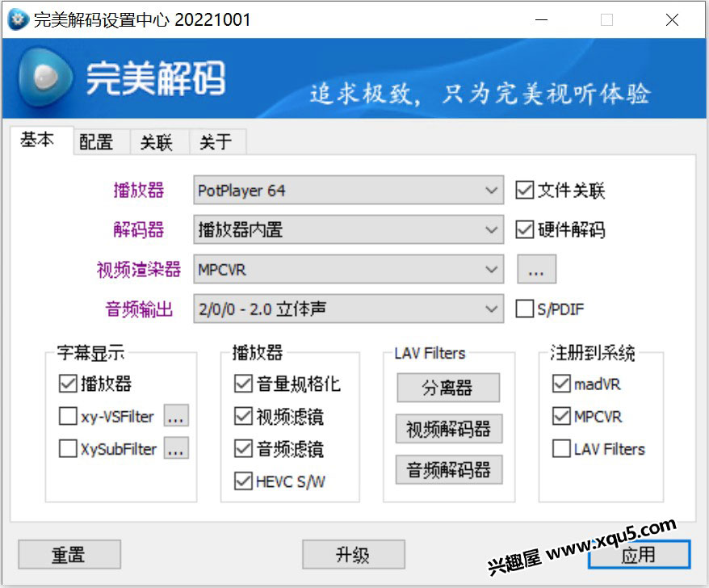Expand the 音频输出 dropdown showing 2.0 立体声

click(x=348, y=309)
